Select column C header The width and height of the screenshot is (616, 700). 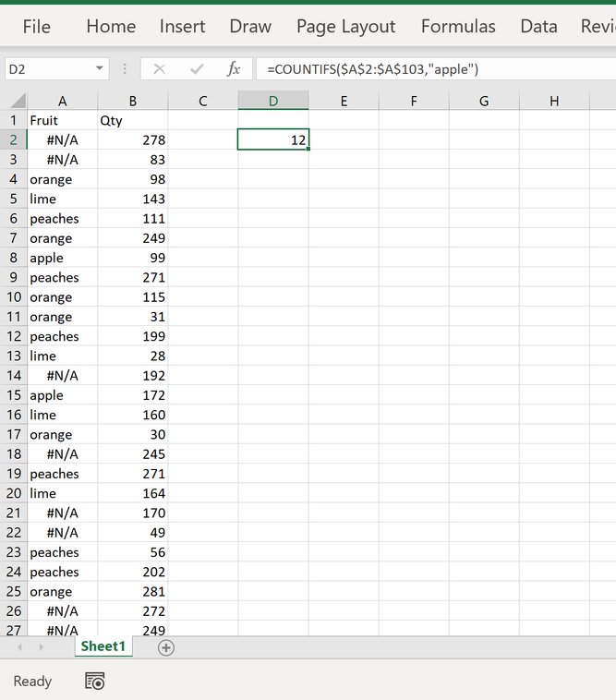point(202,101)
